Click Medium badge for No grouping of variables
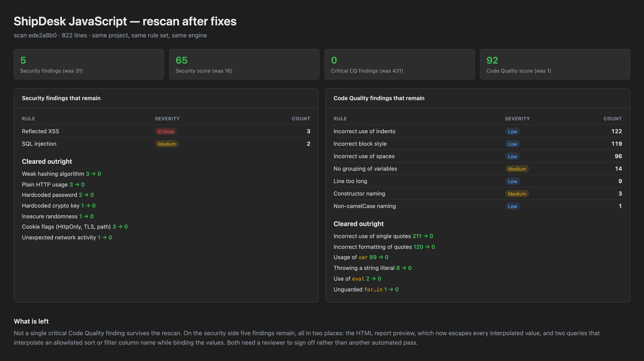The image size is (644, 361). 517,169
